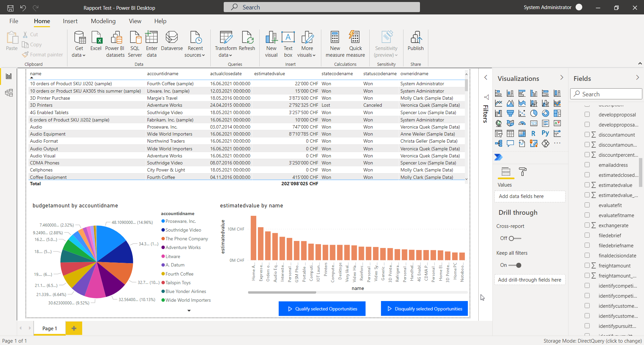Expand the Filters pane chevron
This screenshot has width=644, height=345.
tap(486, 78)
